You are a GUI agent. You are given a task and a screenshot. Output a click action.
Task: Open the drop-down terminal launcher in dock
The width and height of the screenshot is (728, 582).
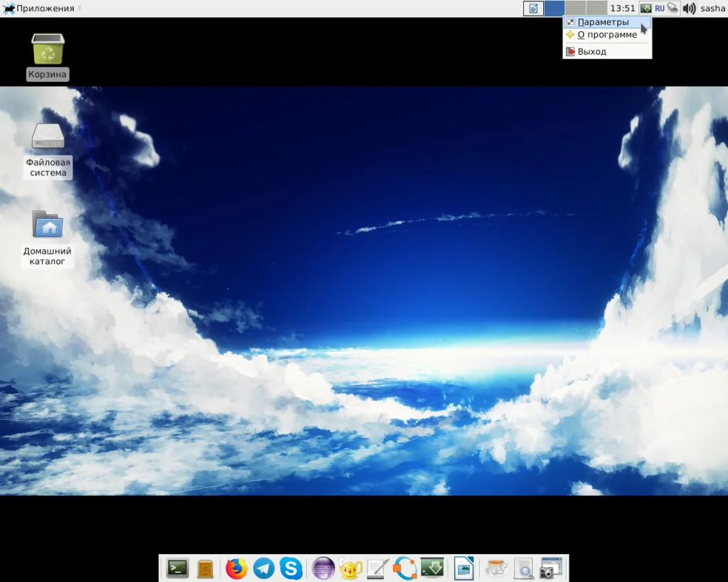point(432,568)
